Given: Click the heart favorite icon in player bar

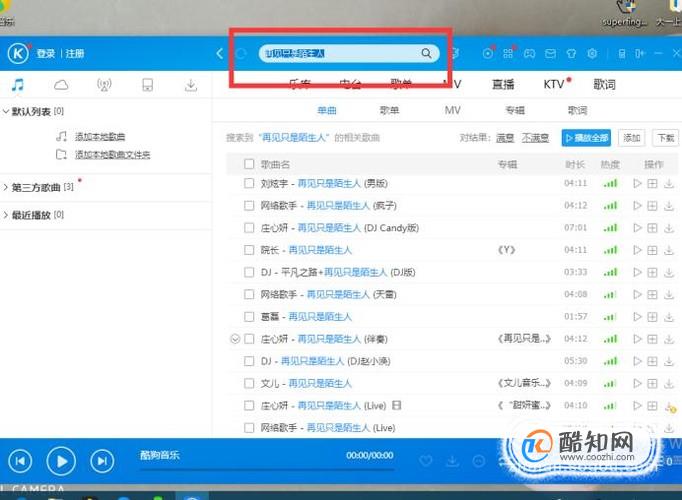Looking at the screenshot, I should tap(426, 460).
